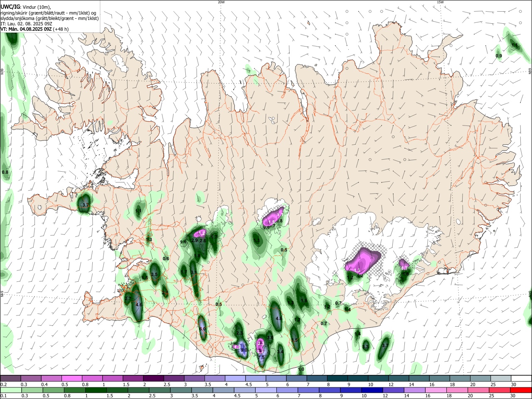Click the 0.2 label in the upper legend

click(3, 385)
